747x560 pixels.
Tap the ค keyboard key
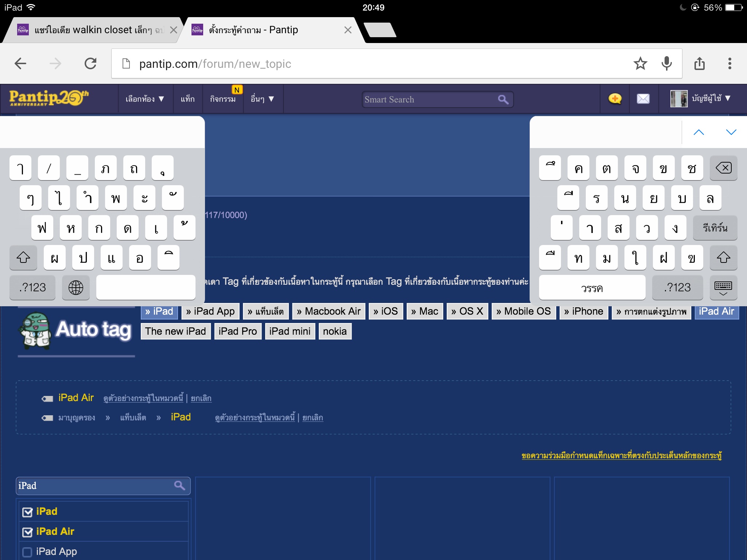coord(578,168)
